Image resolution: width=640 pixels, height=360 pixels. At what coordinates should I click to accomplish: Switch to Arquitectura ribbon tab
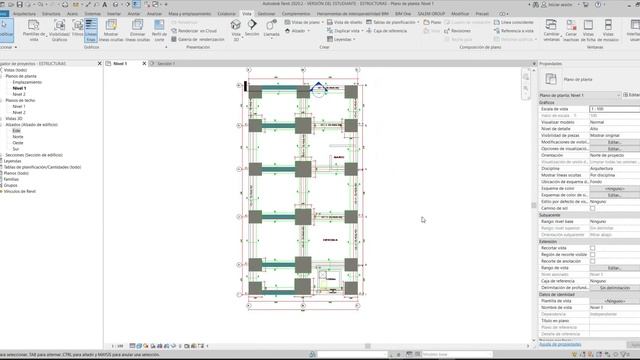[x=24, y=13]
